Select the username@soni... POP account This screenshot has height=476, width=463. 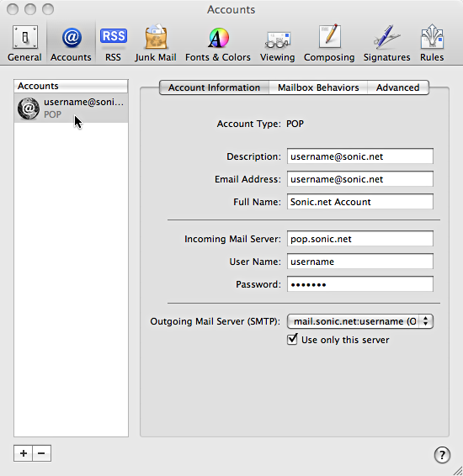click(x=71, y=108)
